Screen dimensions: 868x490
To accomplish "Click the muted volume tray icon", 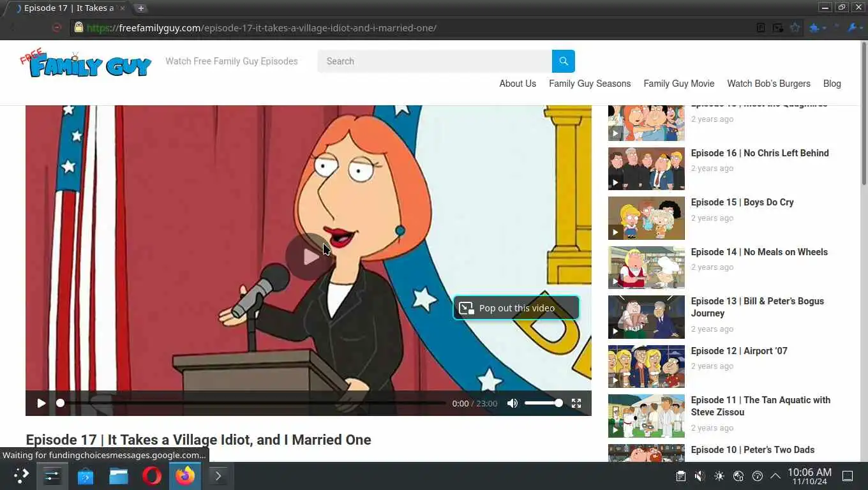I will [x=700, y=476].
